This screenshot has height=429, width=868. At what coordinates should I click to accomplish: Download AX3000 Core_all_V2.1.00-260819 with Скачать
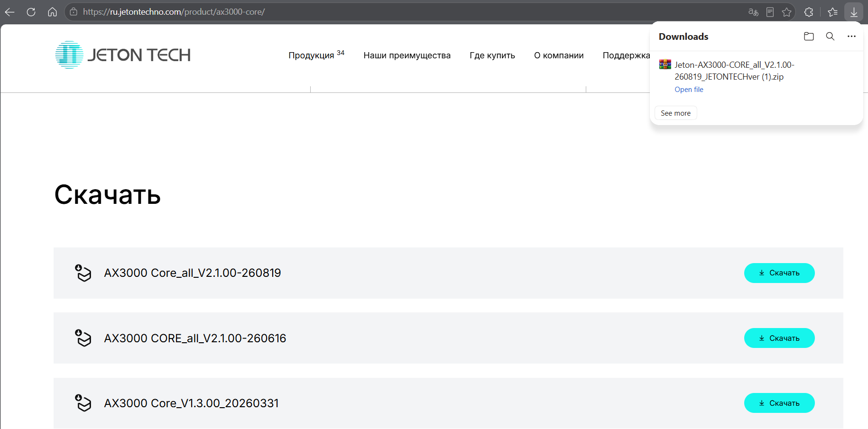[x=779, y=273]
